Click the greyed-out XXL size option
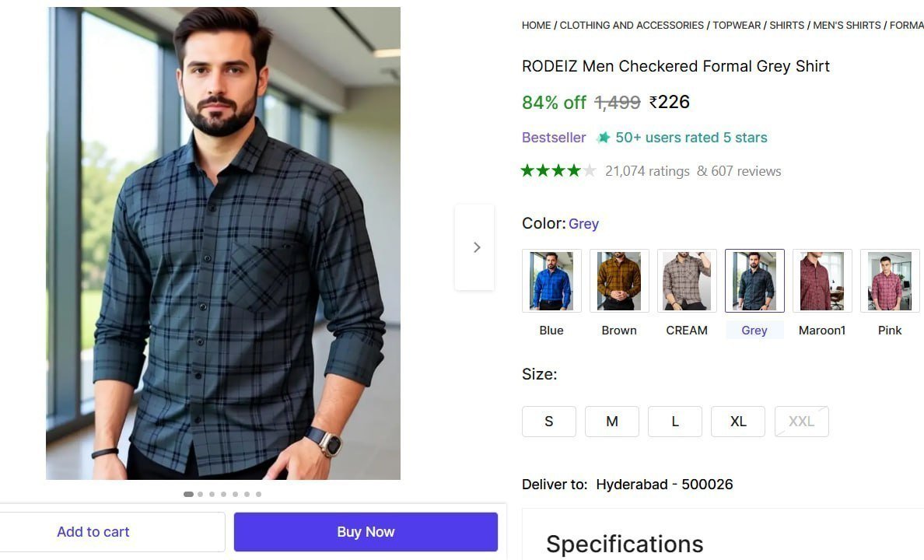 pyautogui.click(x=801, y=421)
